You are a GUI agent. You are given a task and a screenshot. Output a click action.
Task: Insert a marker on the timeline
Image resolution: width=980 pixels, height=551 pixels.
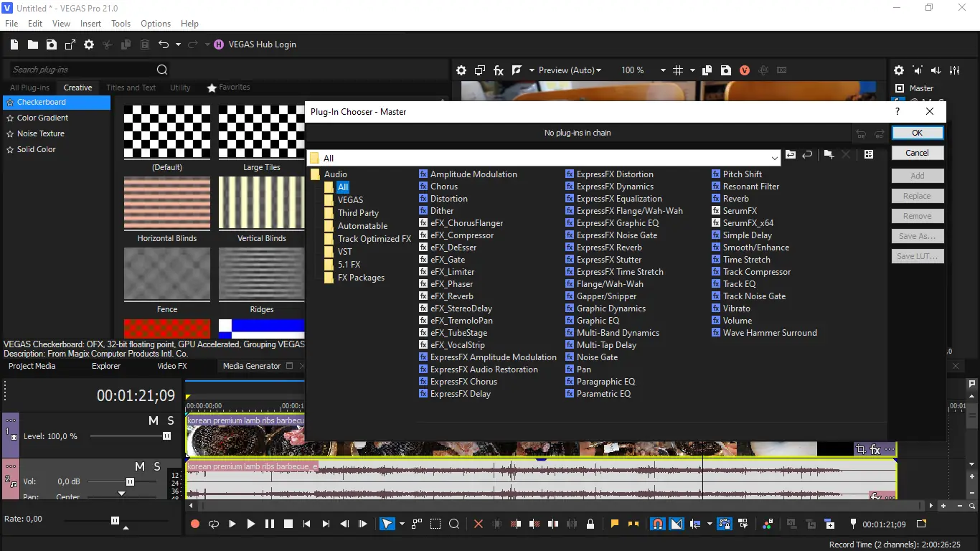(615, 524)
